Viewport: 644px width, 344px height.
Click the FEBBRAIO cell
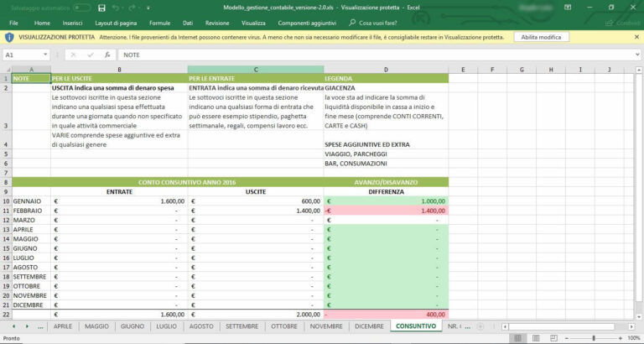[31, 211]
